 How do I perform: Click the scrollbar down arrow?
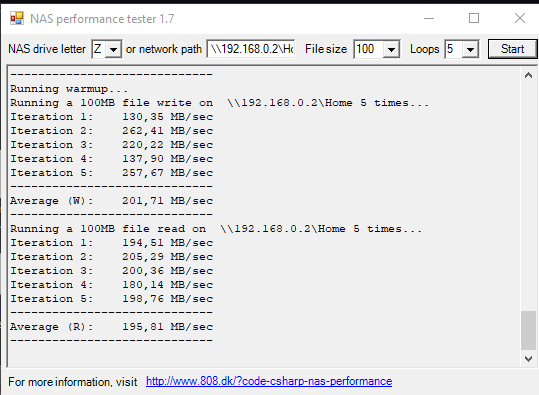coord(528,359)
